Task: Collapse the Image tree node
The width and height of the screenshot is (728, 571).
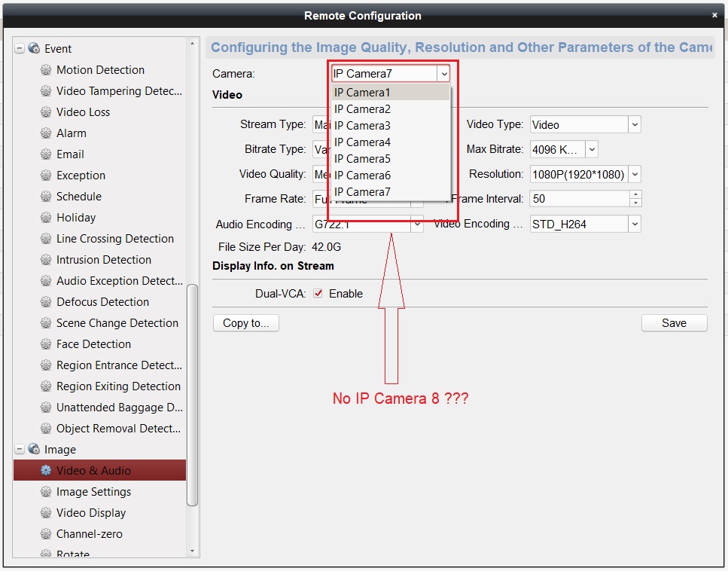Action: [x=20, y=450]
